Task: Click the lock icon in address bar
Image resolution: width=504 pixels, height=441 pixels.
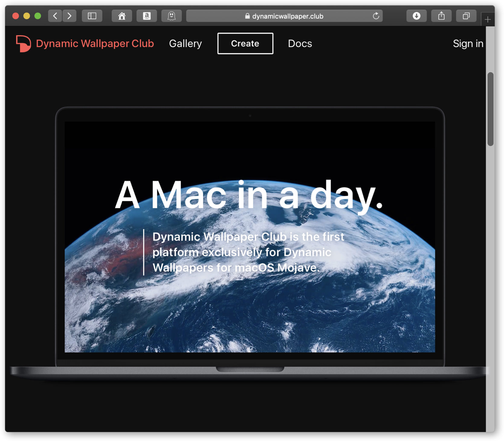Action: pos(247,16)
